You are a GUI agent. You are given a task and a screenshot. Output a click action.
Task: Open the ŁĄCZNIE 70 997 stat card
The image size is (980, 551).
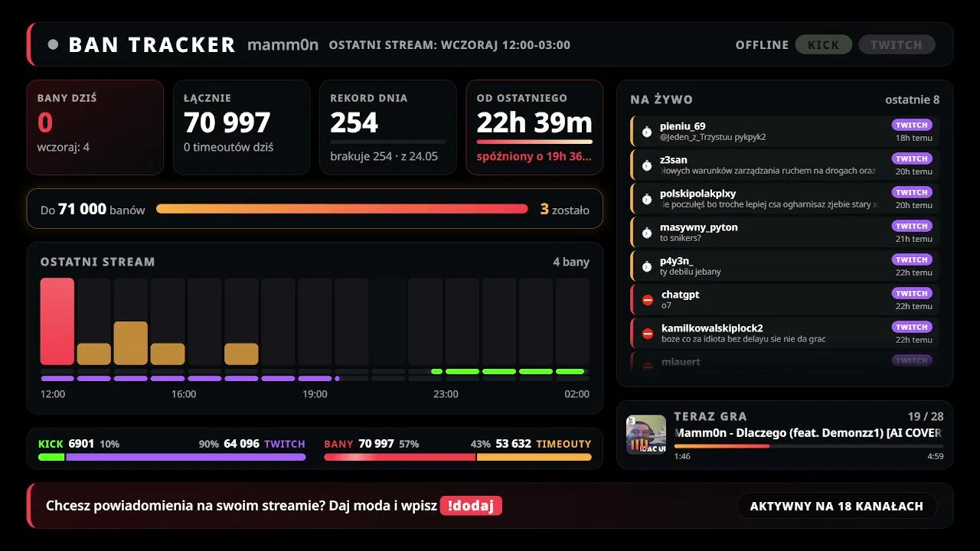pos(241,127)
